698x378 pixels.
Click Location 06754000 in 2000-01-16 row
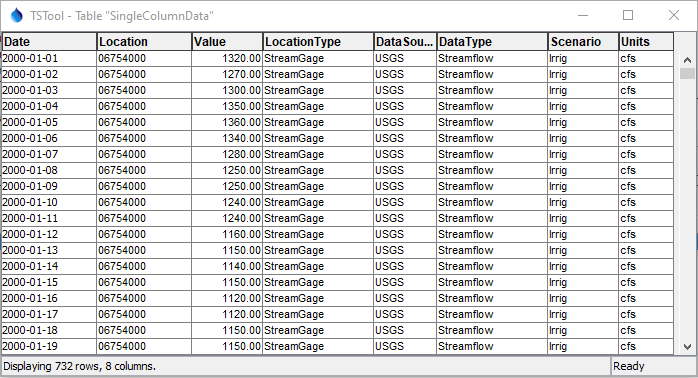(144, 299)
